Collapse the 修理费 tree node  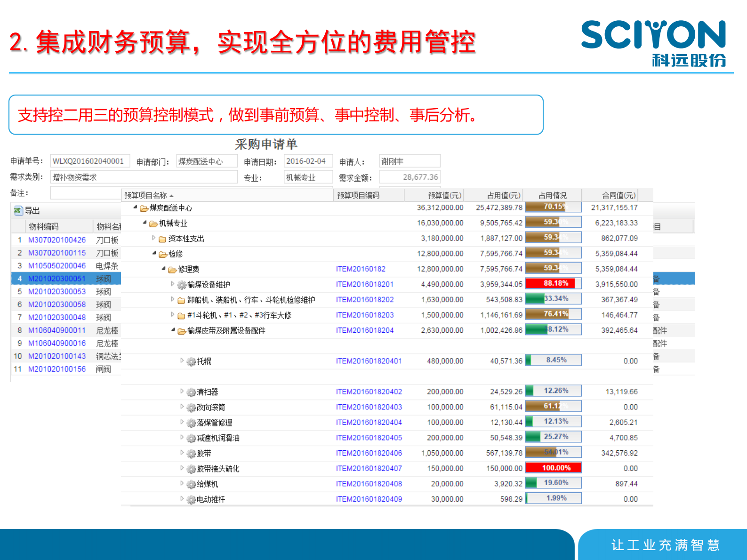point(163,268)
